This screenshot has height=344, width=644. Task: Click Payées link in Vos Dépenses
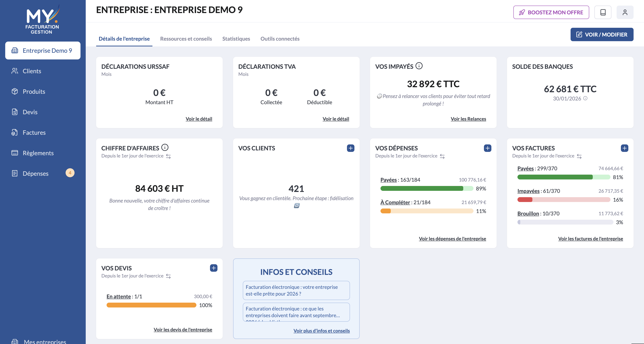(x=389, y=180)
